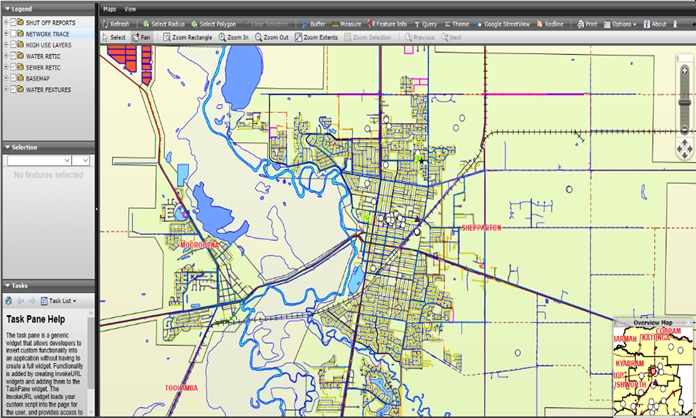The image size is (696, 418).
Task: Activate the Select Radius tool
Action: (x=164, y=23)
